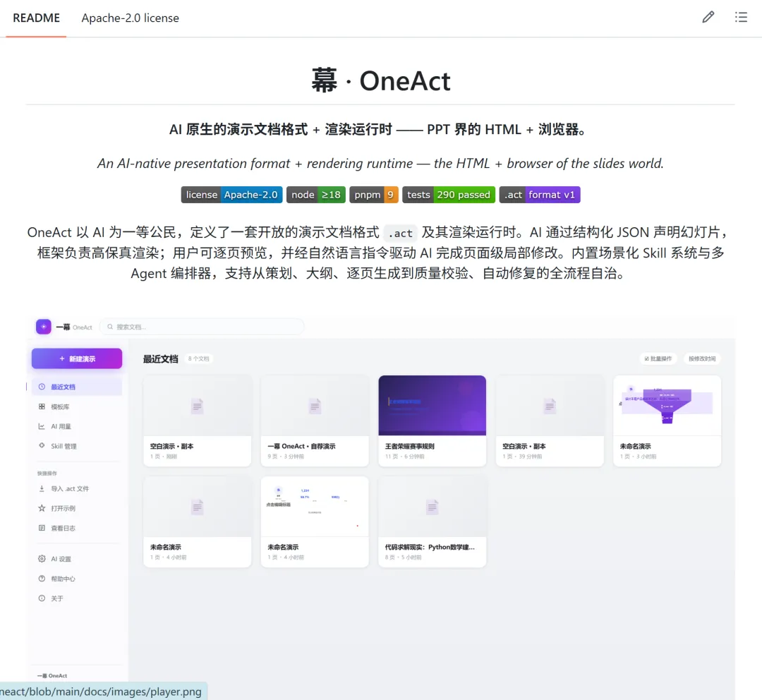This screenshot has height=700, width=762.
Task: Open the Apache-2.0 license tab
Action: point(131,18)
